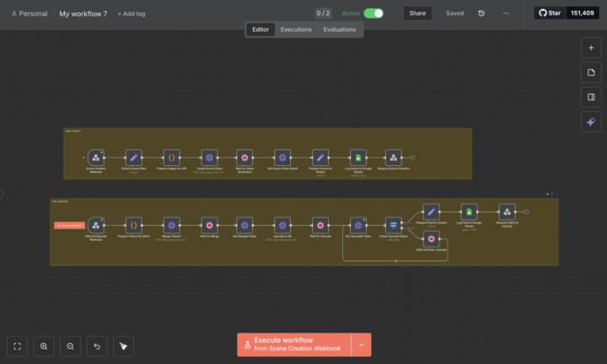This screenshot has width=607, height=364.
Task: Zoom in on the workflow canvas
Action: point(44,346)
